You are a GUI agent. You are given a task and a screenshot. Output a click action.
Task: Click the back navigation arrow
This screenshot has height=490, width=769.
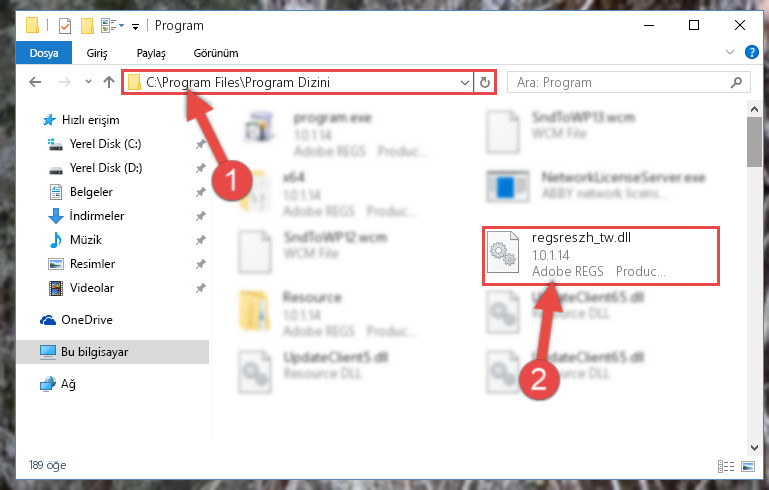click(35, 82)
